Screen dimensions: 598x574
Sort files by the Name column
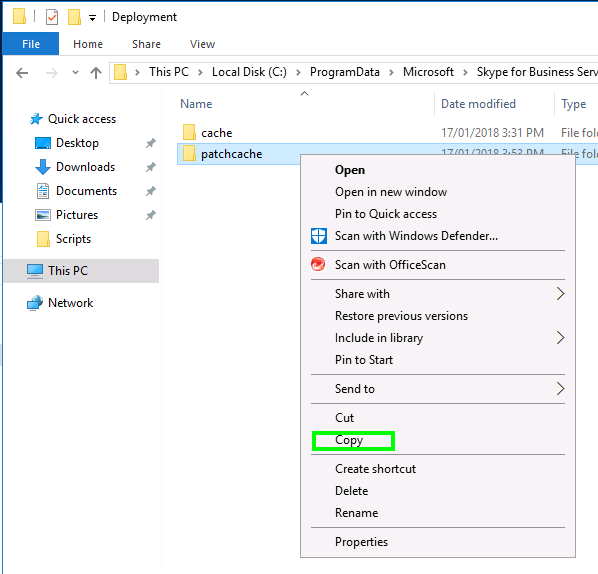point(196,104)
